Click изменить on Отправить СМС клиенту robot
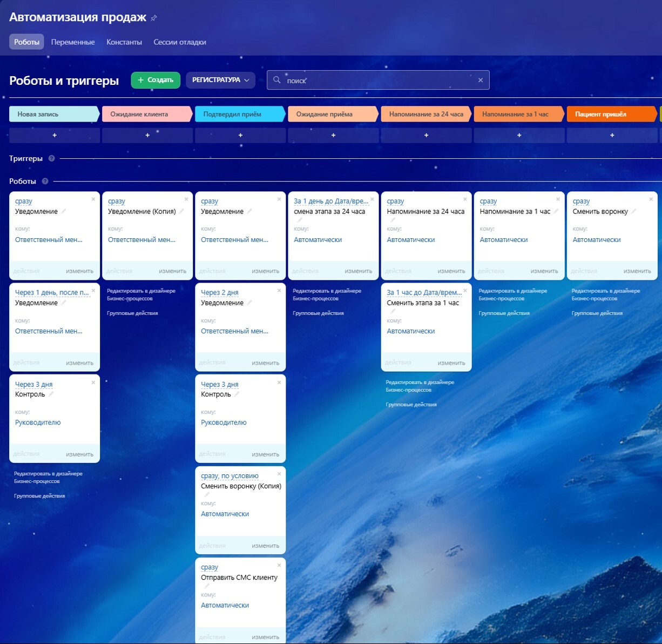Image resolution: width=662 pixels, height=644 pixels. pos(266,637)
